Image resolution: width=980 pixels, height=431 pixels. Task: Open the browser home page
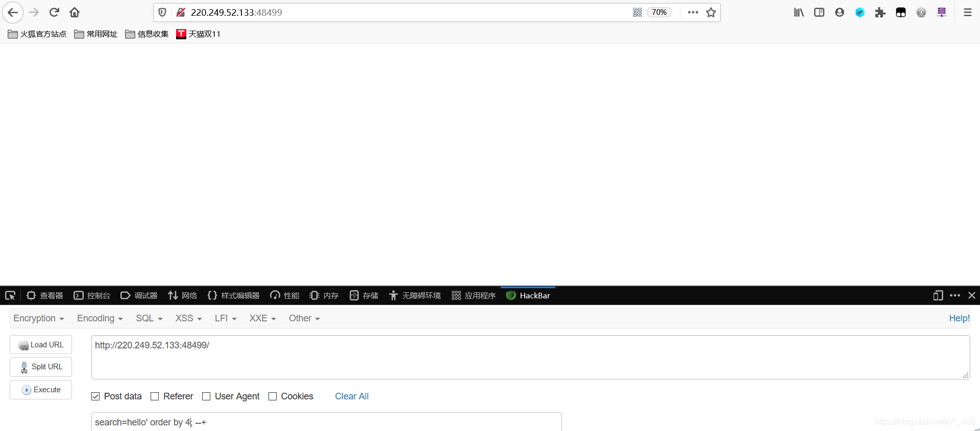point(75,12)
